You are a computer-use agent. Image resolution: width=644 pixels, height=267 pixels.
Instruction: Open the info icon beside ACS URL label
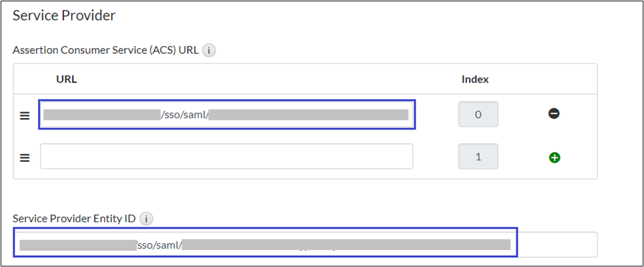[x=209, y=51]
